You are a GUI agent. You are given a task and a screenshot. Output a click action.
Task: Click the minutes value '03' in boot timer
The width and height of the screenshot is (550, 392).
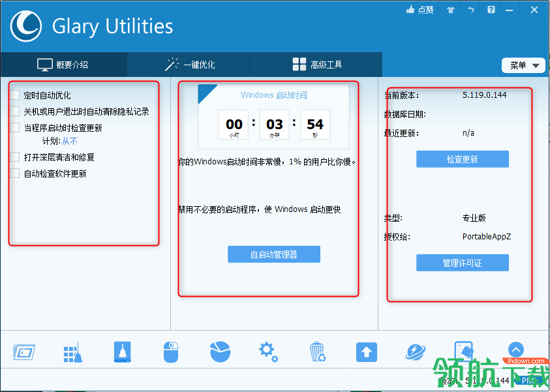coord(274,125)
